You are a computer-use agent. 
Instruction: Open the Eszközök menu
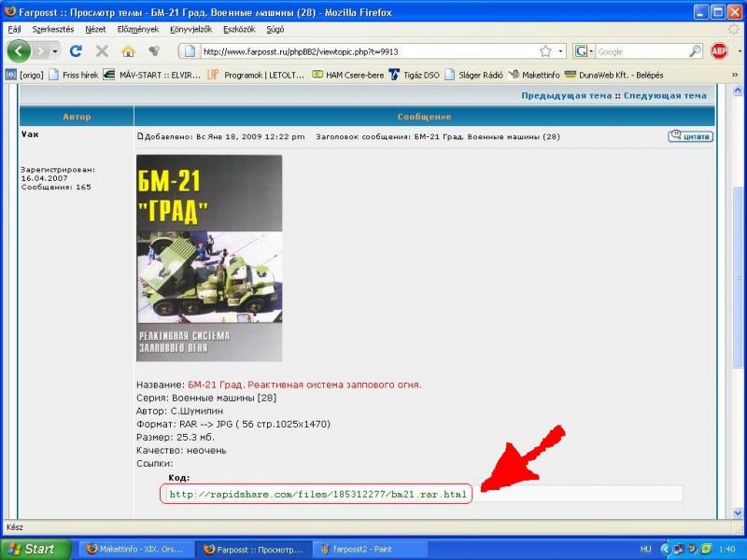[x=238, y=29]
